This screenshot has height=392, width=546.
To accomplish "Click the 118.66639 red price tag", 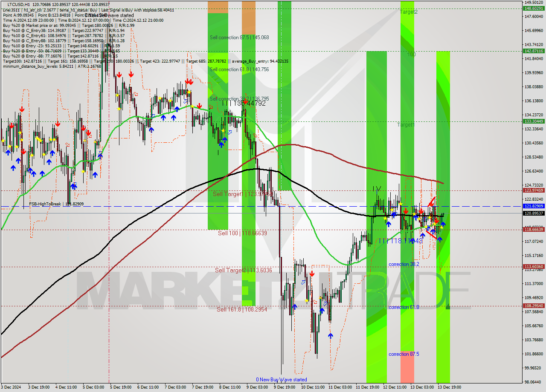I will (x=534, y=230).
